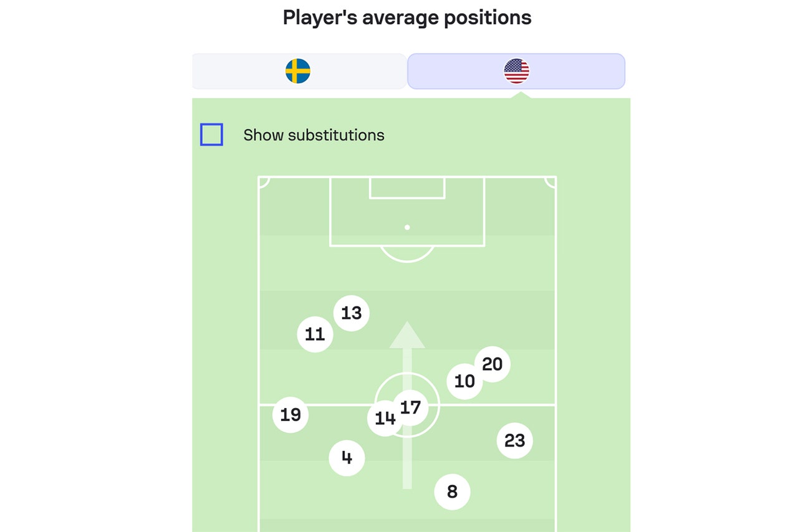
Task: Click the Player's average positions heading
Action: (x=407, y=17)
